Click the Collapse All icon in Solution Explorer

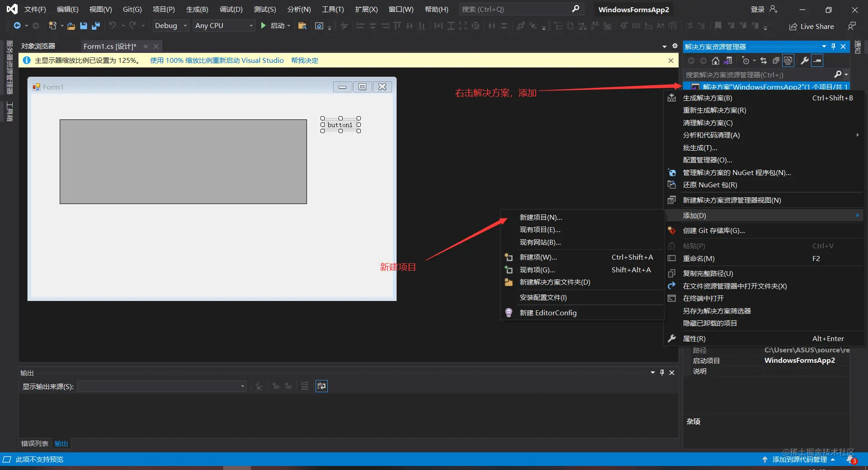click(x=776, y=61)
